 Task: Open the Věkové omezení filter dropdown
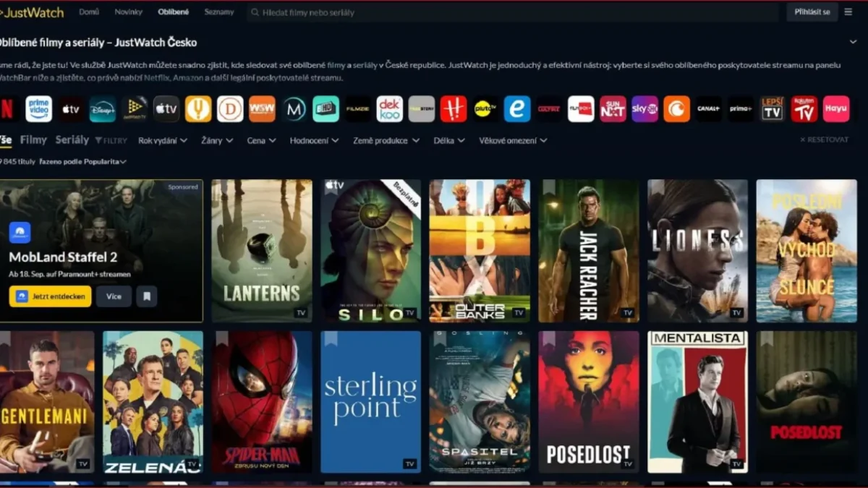pos(513,141)
